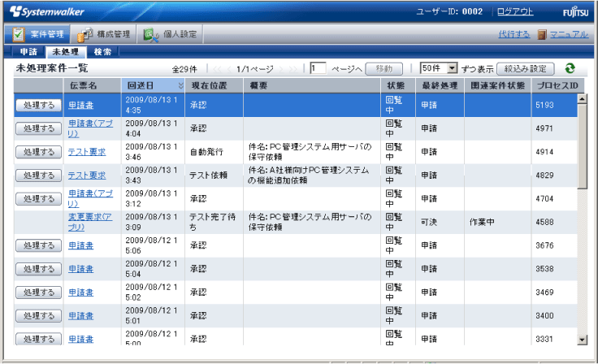Click 処理する for process 4971
Image resolution: width=598 pixels, height=364 pixels.
coord(38,128)
